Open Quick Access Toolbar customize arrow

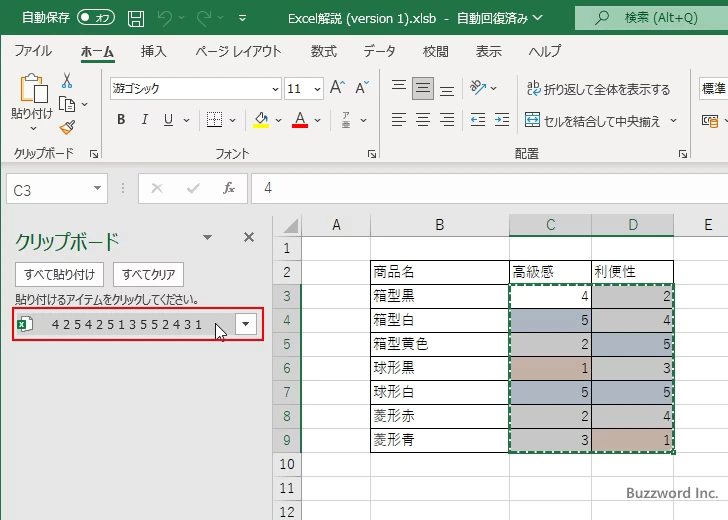(x=242, y=18)
